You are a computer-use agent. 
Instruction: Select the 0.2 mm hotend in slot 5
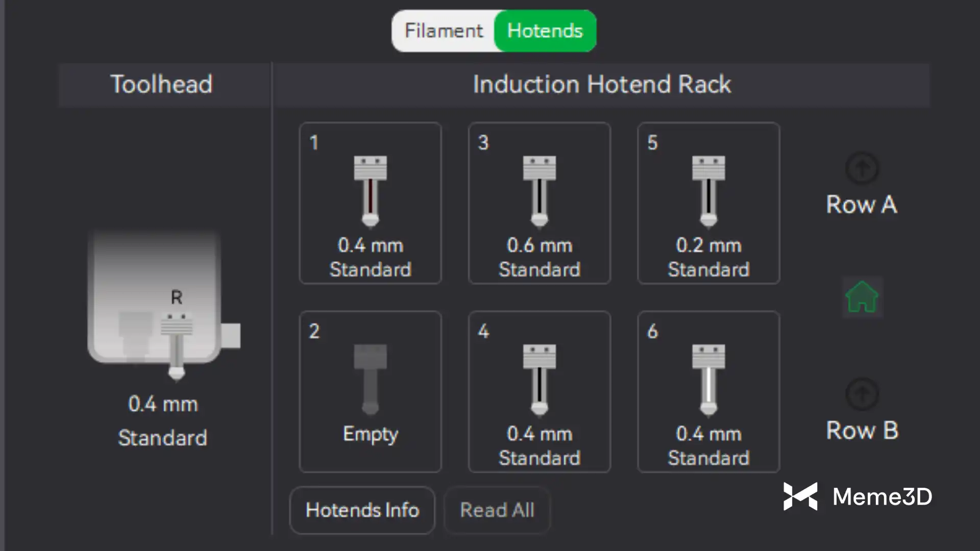click(x=708, y=191)
